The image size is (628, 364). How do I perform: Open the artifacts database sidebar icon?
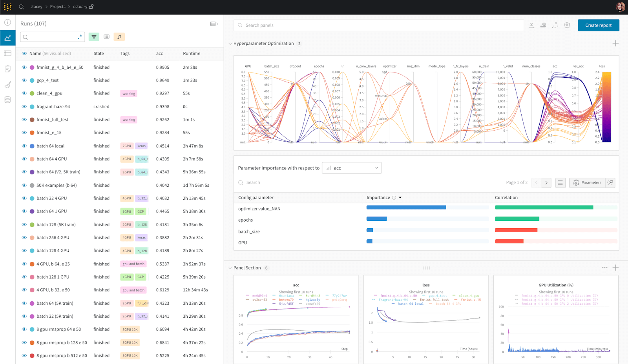point(7,100)
